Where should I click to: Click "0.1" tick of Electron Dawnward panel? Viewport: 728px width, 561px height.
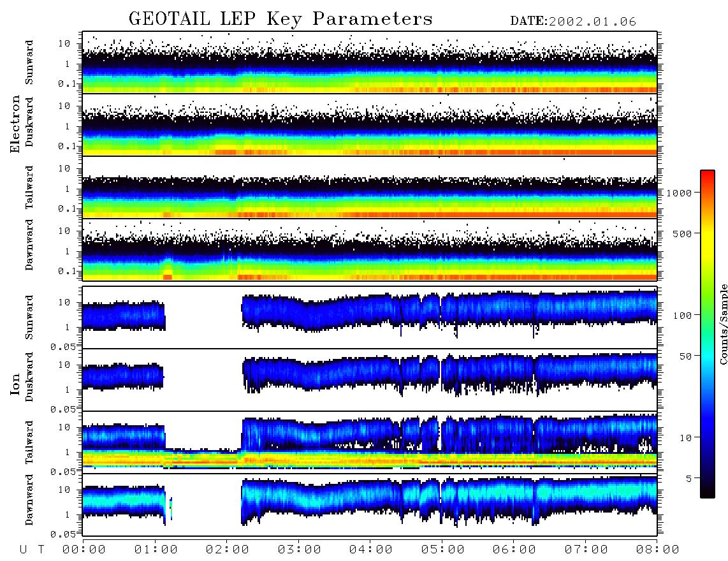pyautogui.click(x=66, y=271)
